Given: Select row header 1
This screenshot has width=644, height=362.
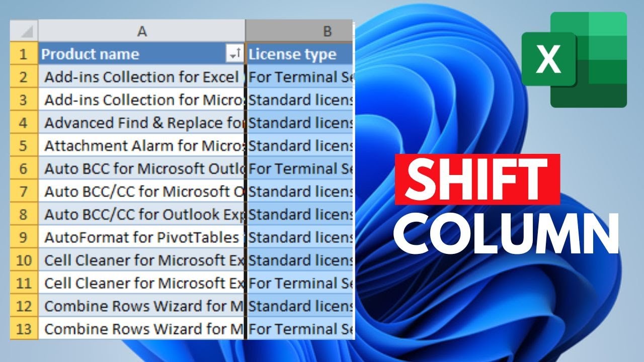Looking at the screenshot, I should (24, 54).
